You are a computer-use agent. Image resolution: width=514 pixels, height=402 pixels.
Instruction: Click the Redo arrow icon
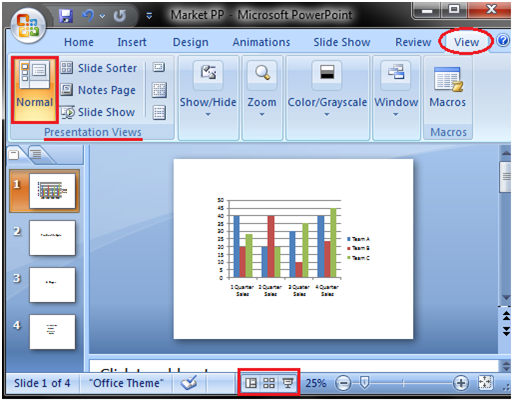click(x=119, y=16)
